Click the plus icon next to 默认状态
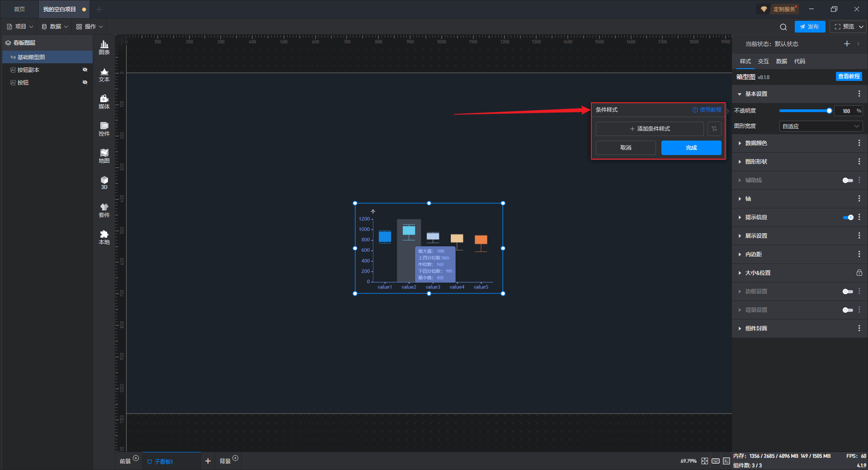868x470 pixels. coord(847,43)
